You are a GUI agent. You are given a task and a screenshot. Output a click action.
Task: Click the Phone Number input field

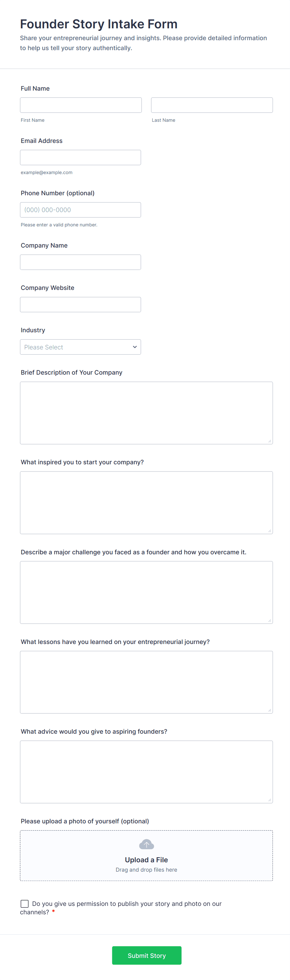click(x=80, y=210)
